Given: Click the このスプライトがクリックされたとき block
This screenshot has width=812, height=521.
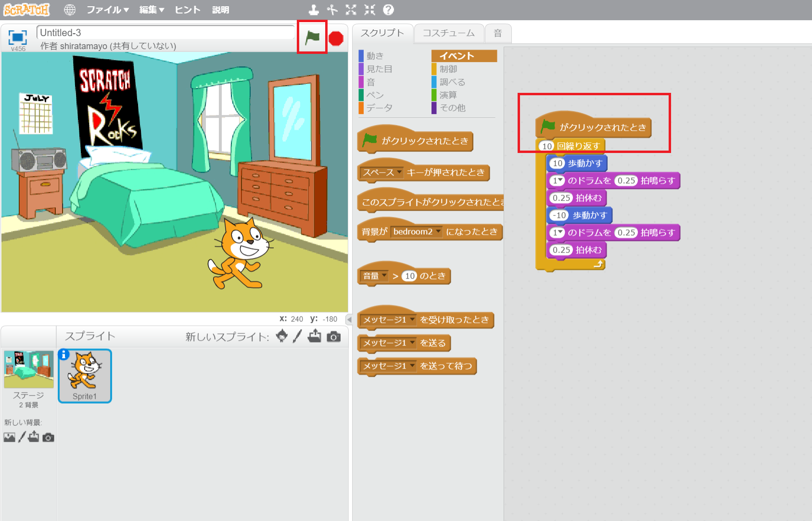Looking at the screenshot, I should coord(431,201).
